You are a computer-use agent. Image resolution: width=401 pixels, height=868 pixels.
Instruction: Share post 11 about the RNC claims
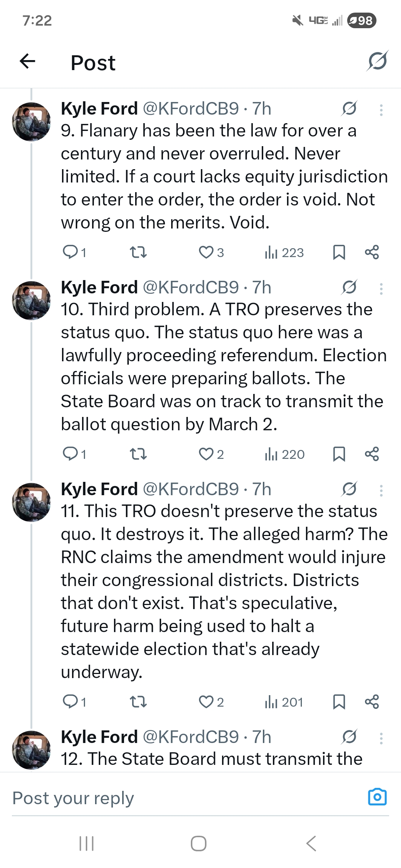pyautogui.click(x=372, y=702)
